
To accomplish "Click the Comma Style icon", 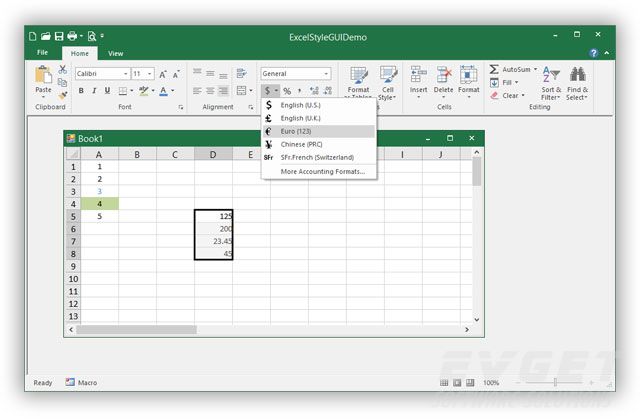I will 300,91.
